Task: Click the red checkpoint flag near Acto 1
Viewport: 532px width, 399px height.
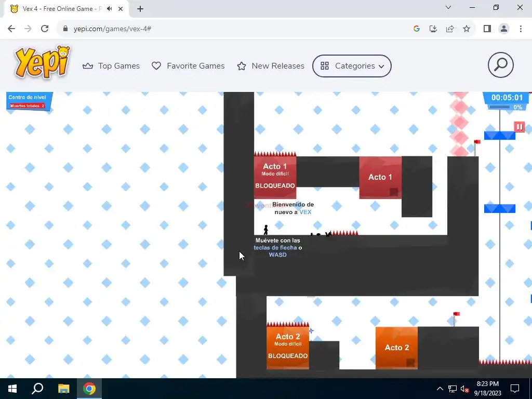Action: click(x=476, y=147)
